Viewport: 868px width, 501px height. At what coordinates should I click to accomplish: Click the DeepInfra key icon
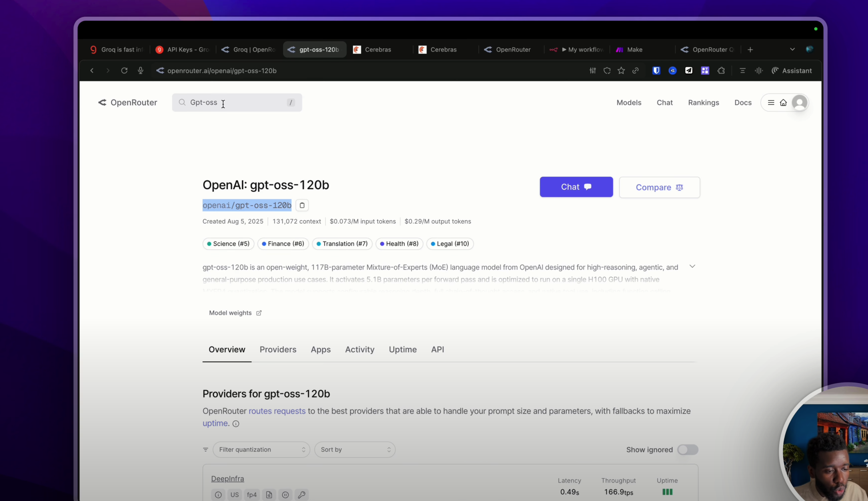(302, 495)
